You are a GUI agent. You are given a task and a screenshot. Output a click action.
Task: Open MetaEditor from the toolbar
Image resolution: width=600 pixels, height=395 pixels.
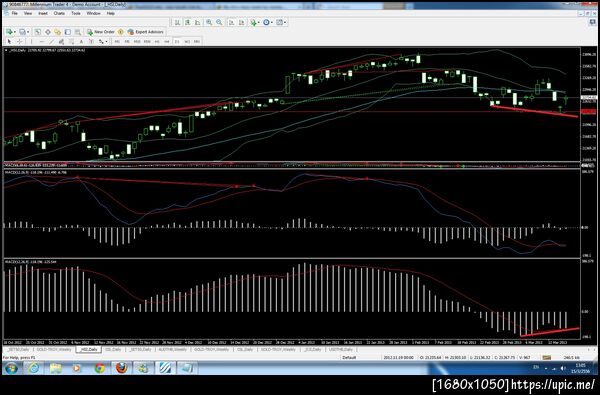(121, 32)
